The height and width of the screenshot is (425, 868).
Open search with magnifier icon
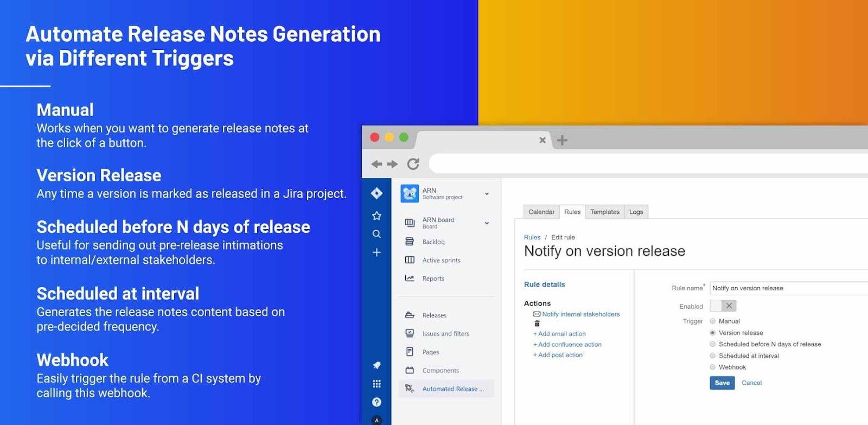[x=376, y=234]
